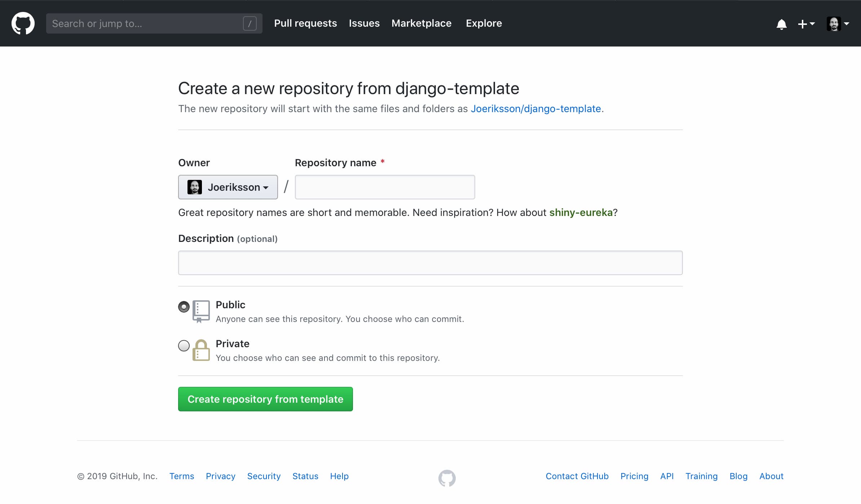Click the GitHub mark in the footer
The width and height of the screenshot is (861, 504).
448,477
